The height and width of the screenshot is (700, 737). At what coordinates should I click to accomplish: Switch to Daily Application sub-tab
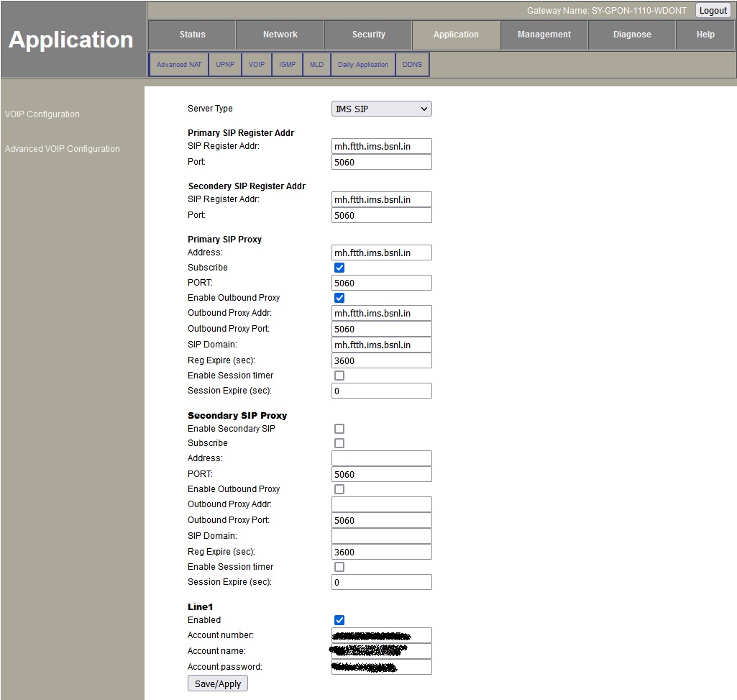[363, 65]
